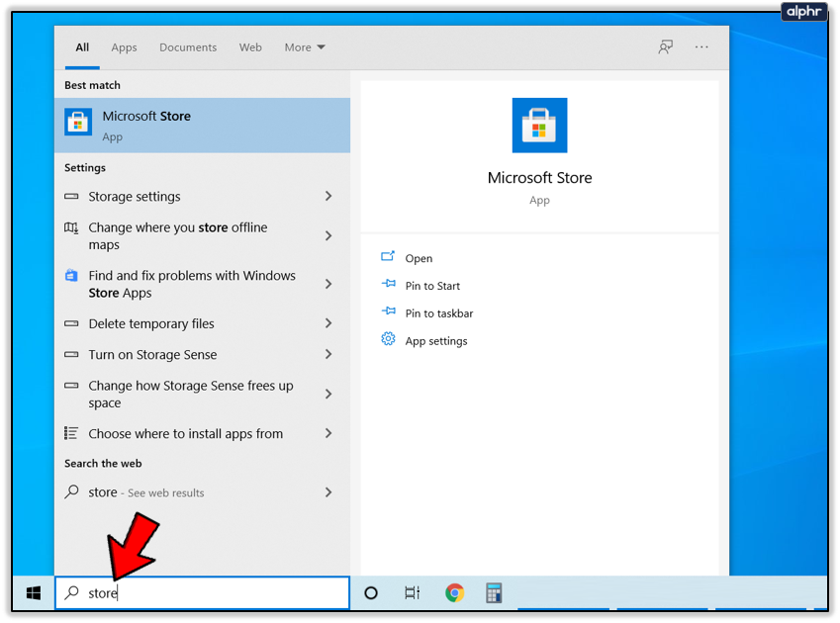Screen dimensions: 840x623
Task: Click Pin to taskbar option
Action: click(438, 313)
